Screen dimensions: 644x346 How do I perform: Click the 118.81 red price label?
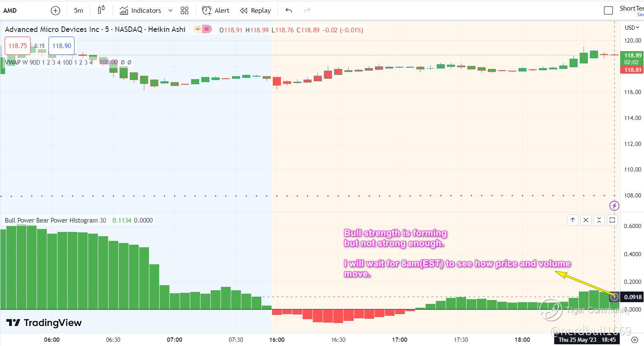(x=632, y=70)
